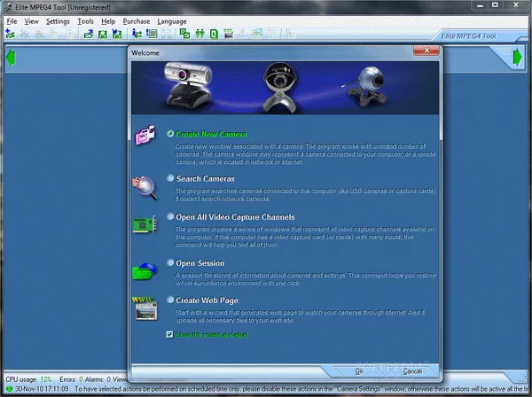532x397 pixels.
Task: Click the magnifying glass Search Cameras icon
Action: [x=145, y=187]
